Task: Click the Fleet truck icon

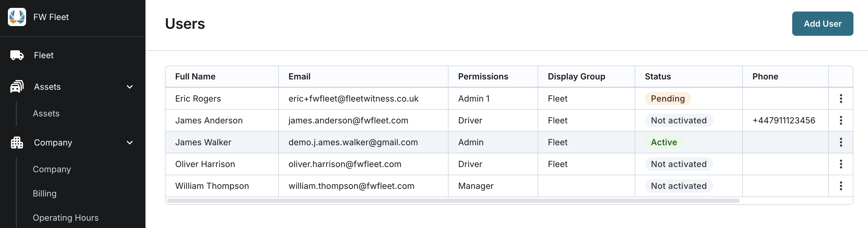Action: coord(17,55)
